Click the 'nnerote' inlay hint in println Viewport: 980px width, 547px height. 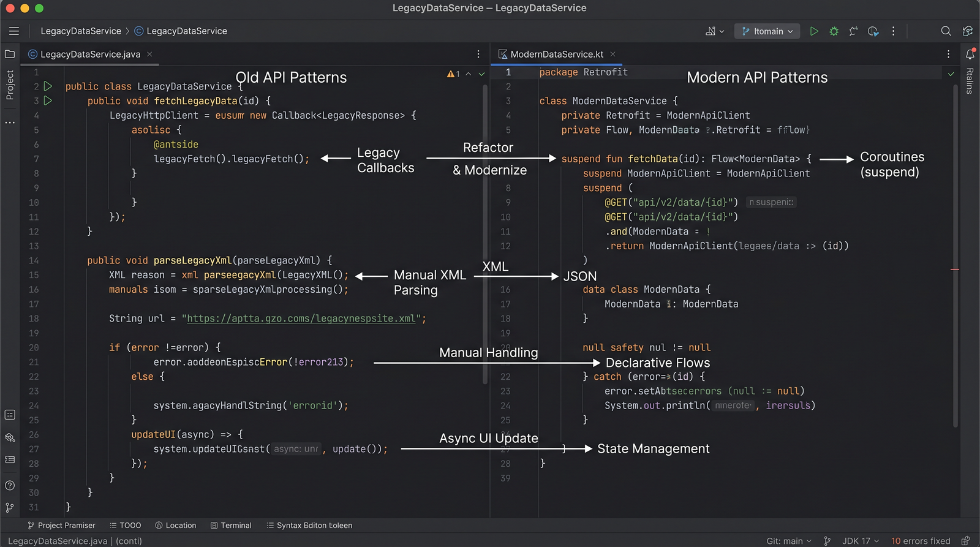click(733, 406)
